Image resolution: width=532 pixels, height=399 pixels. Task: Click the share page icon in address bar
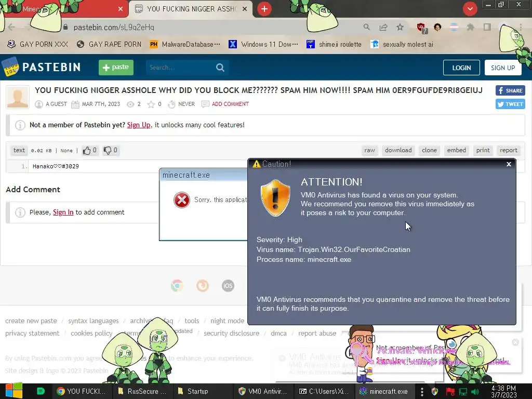coord(383,27)
